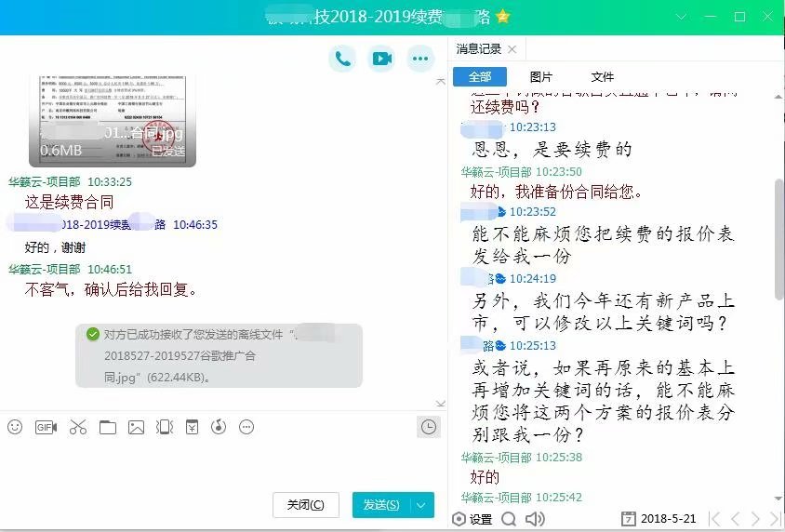This screenshot has height=532, width=785.
Task: Start a voice call with phone icon
Action: coord(342,59)
